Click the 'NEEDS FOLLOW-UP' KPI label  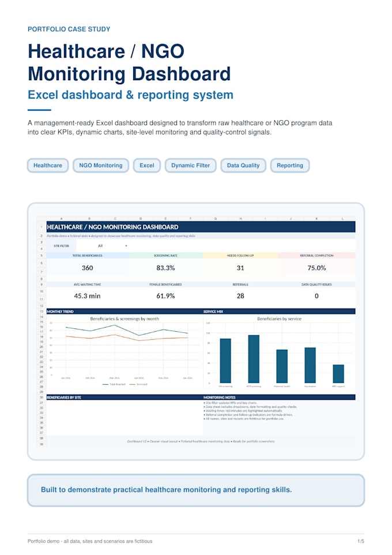coord(240,256)
